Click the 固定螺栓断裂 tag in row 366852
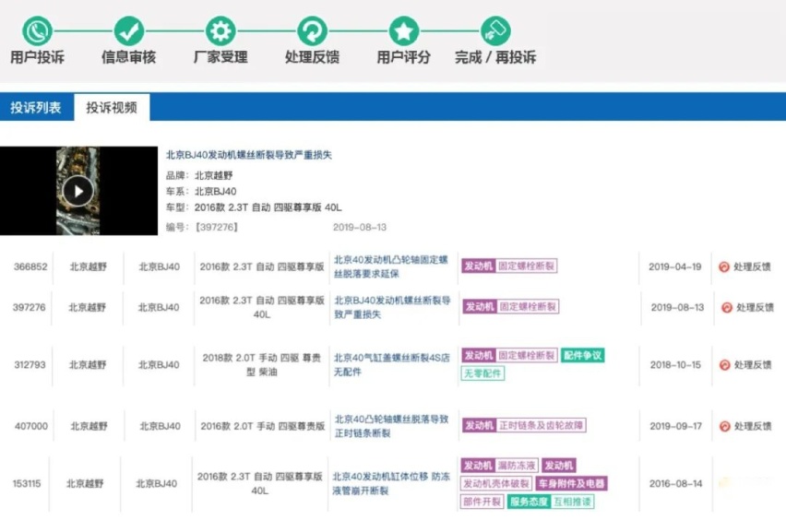The image size is (786, 532). 527,266
